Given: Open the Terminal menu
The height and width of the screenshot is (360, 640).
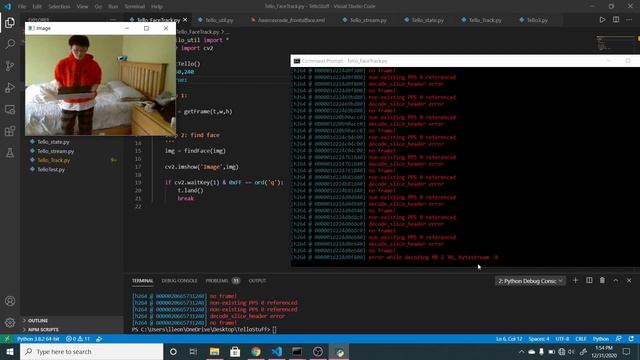Looking at the screenshot, I should tap(135, 7).
